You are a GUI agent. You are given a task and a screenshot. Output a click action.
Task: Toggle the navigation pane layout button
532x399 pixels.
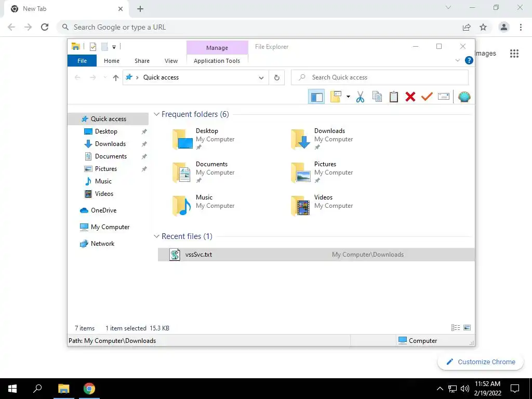click(316, 97)
